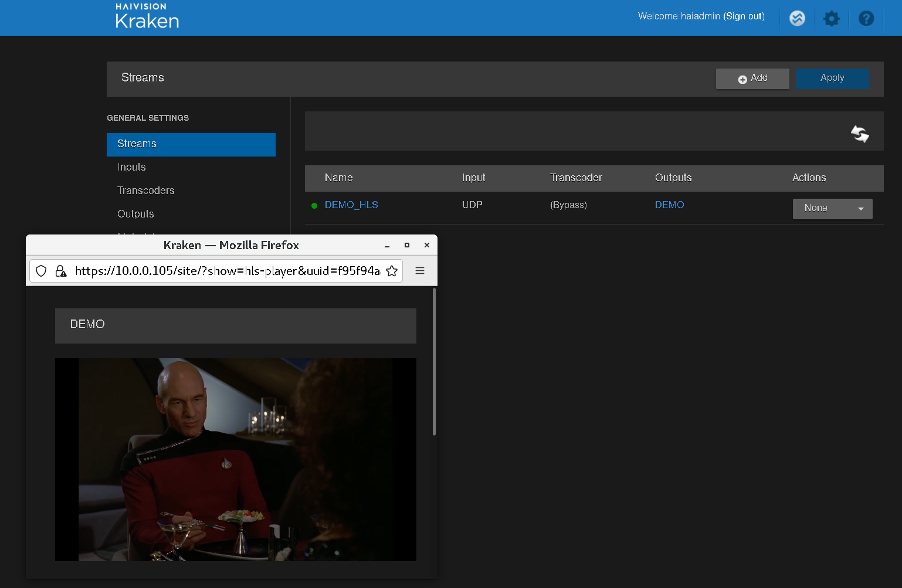
Task: Expand the None actions dropdown
Action: click(832, 209)
